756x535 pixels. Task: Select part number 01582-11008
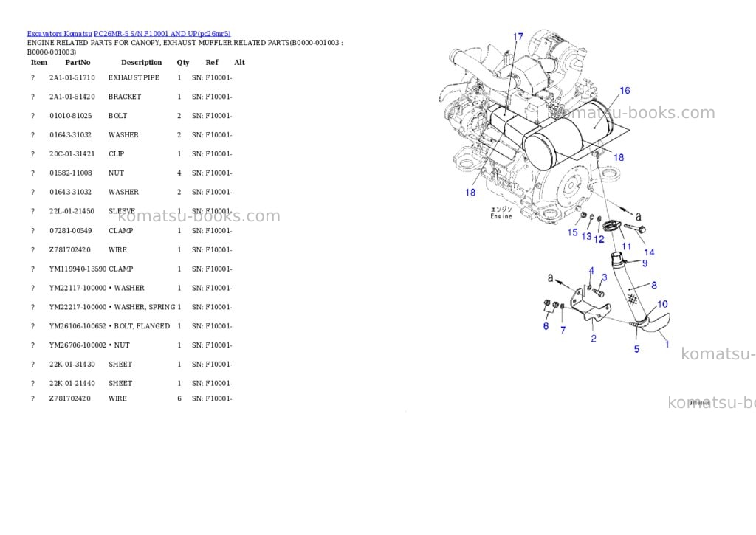point(70,173)
